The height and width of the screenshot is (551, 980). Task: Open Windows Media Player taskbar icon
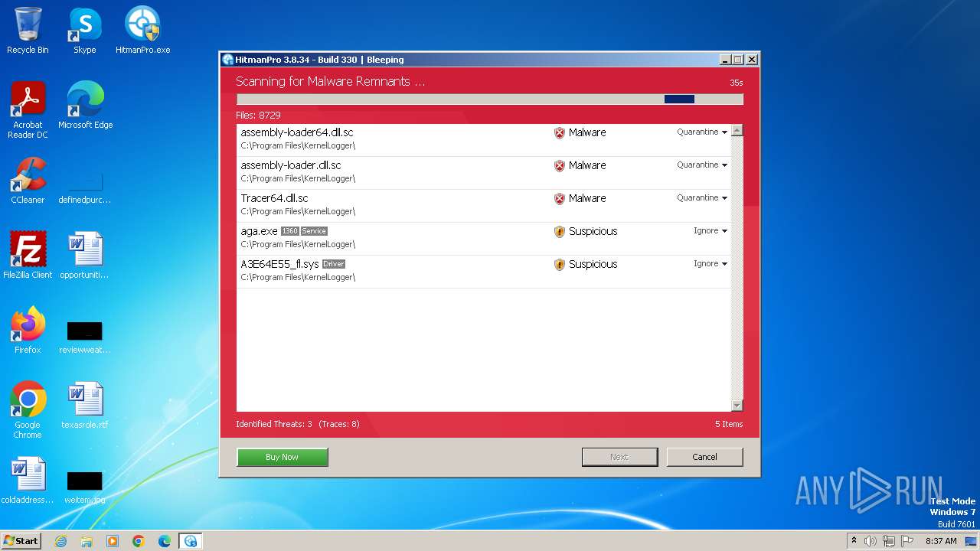[113, 541]
